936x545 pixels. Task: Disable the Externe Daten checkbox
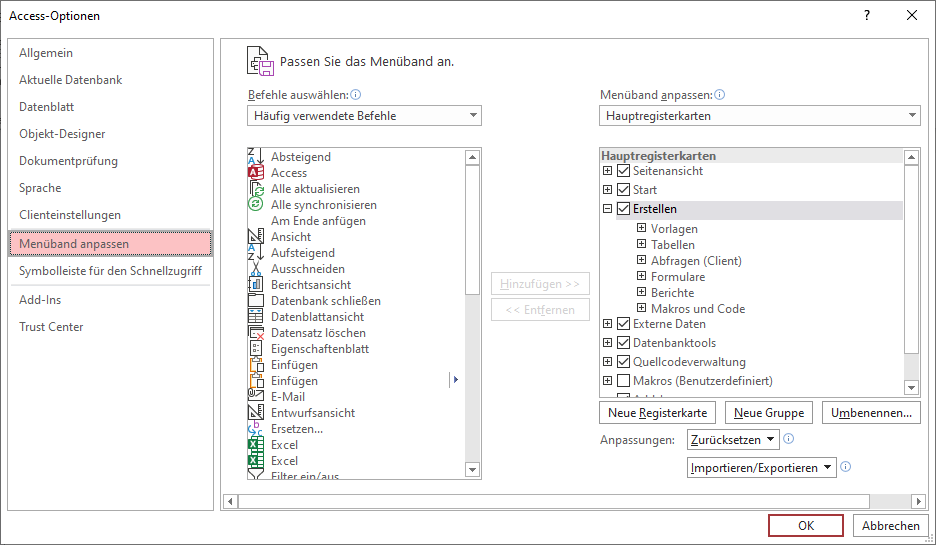point(624,324)
